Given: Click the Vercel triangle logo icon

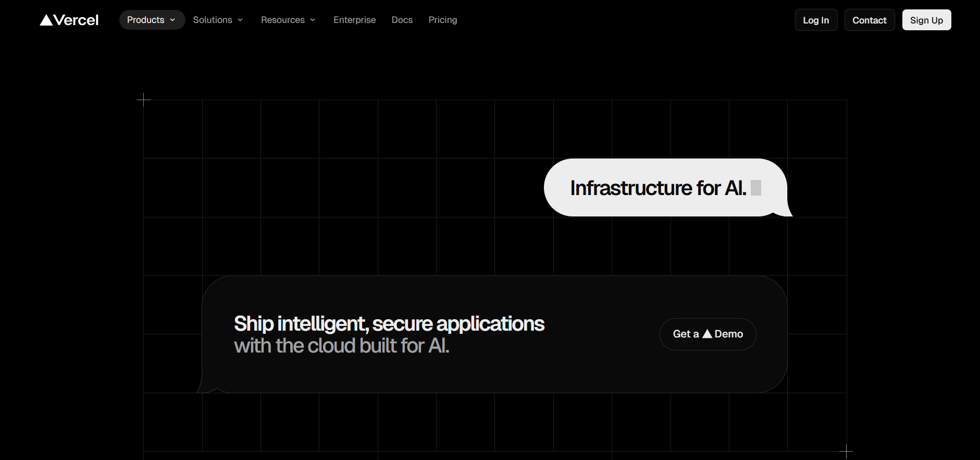Looking at the screenshot, I should click(46, 20).
